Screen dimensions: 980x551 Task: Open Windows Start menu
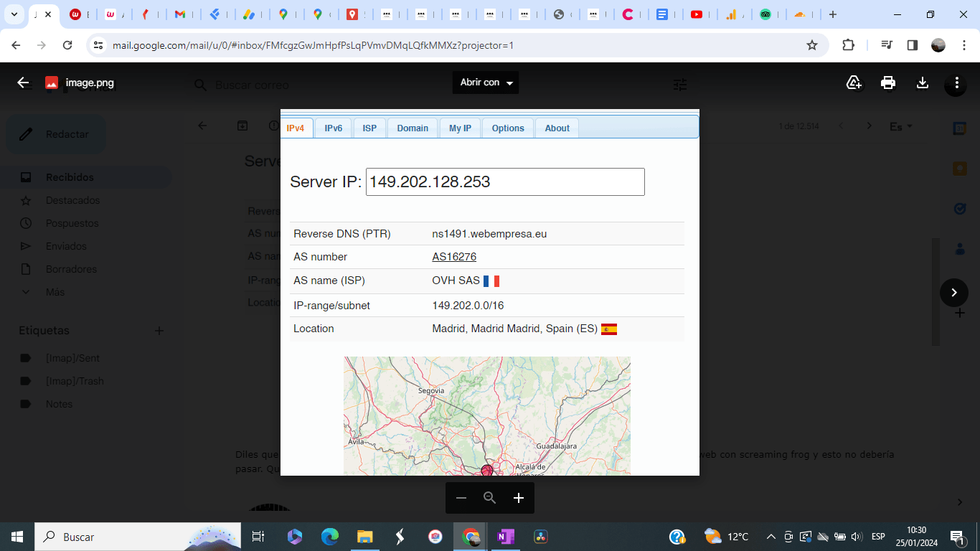tap(17, 537)
